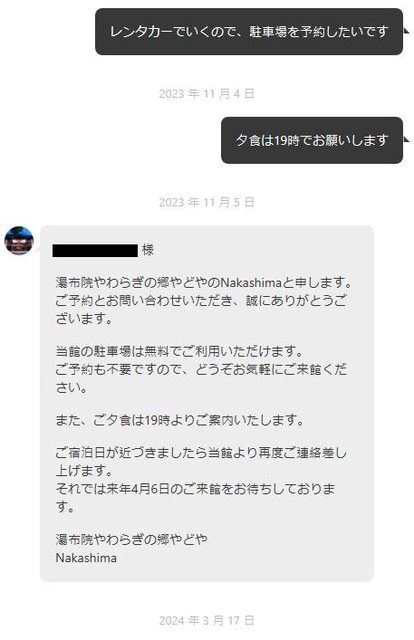Screen dimensions: 414x640
Task: Click the ご予約も不要ですので line
Action: coord(201,369)
